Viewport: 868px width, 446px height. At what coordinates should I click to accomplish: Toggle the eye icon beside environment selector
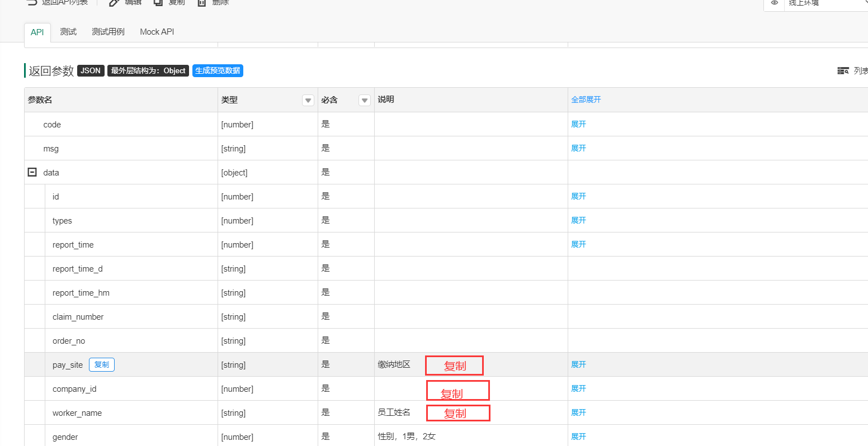[x=775, y=3]
